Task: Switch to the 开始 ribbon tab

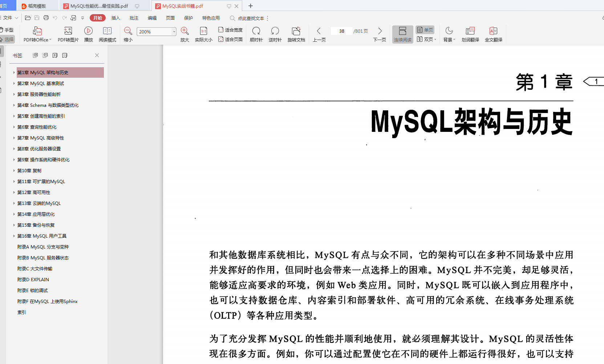Action: tap(97, 18)
